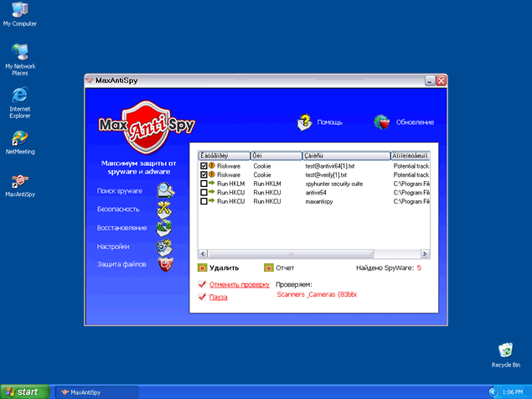Open Помощь help icon
Viewport: 532px width, 399px height.
tap(305, 122)
